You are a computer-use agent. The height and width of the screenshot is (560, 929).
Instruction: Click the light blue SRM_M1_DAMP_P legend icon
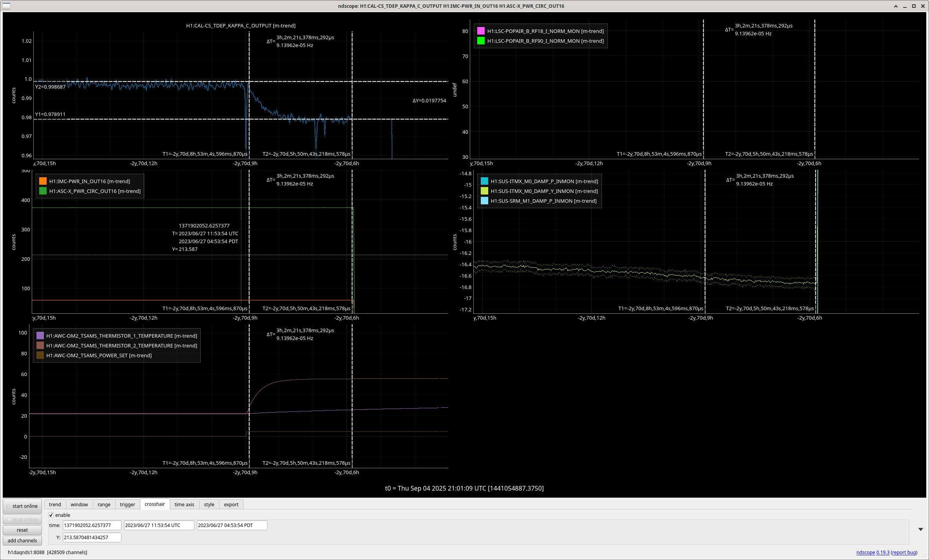[x=484, y=201]
